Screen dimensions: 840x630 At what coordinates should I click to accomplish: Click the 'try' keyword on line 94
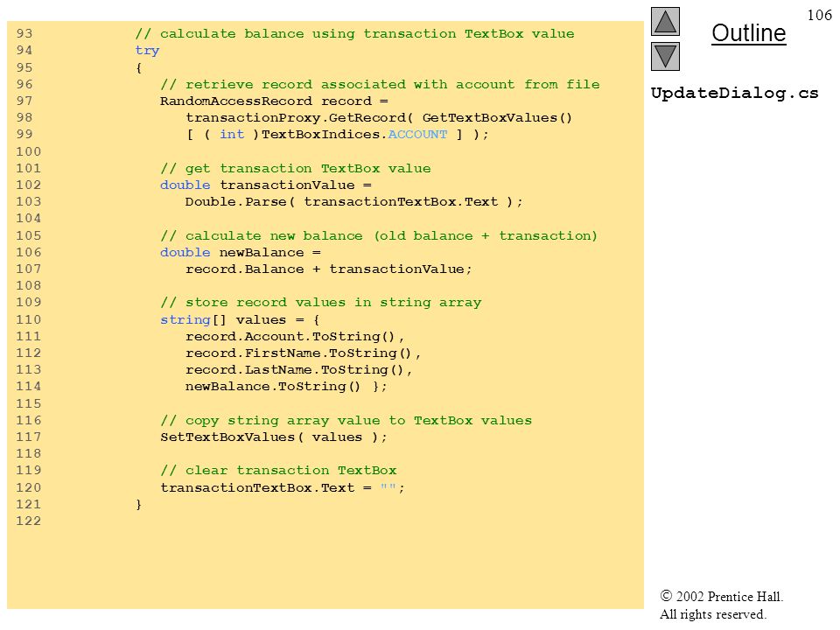coord(147,51)
